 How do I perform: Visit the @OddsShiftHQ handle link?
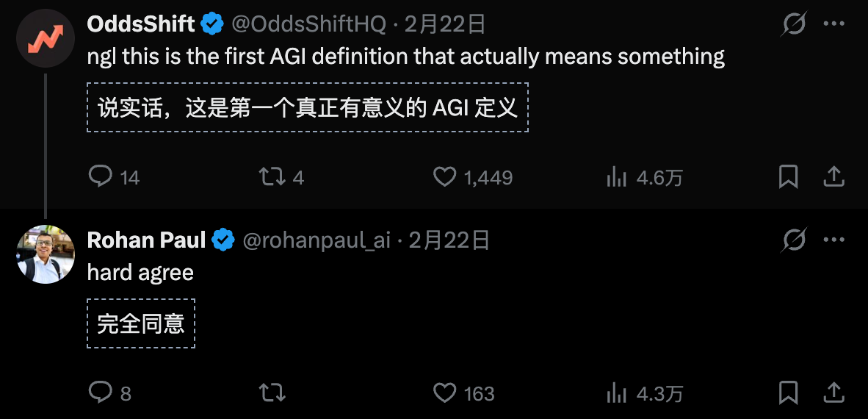[x=308, y=24]
